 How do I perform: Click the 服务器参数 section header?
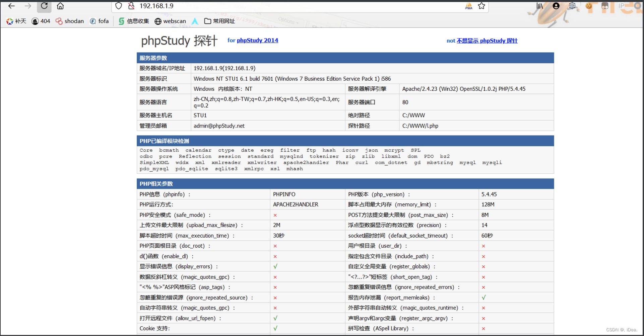(x=345, y=58)
